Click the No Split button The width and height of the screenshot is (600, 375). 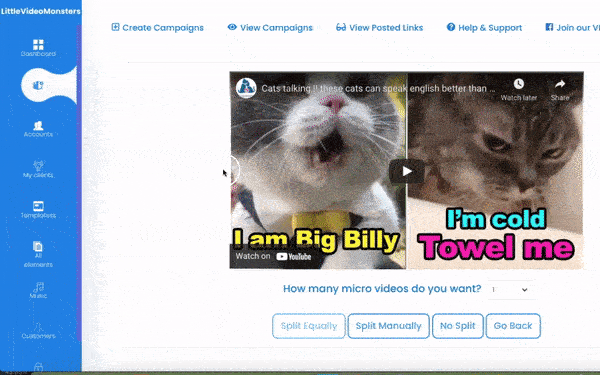(458, 326)
